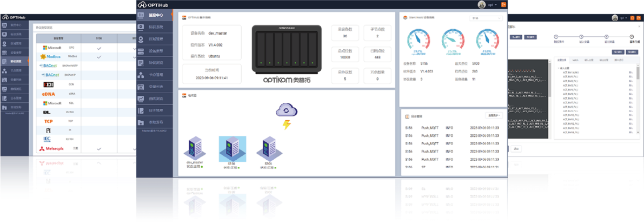Click the user avatar in center window
644x222 pixels.
point(481,5)
